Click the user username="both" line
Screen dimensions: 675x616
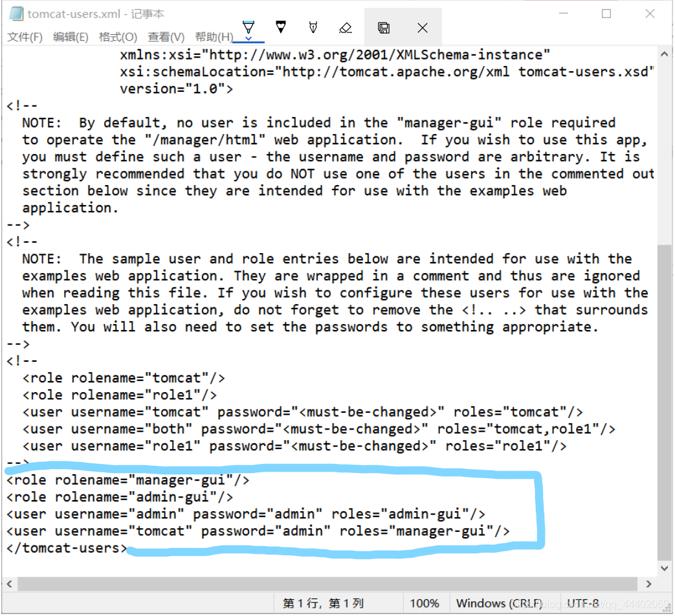pyautogui.click(x=318, y=429)
